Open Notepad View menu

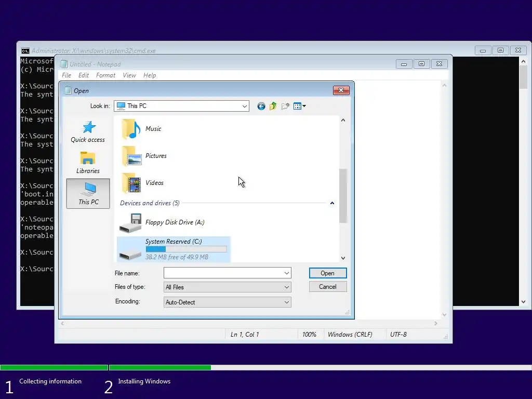129,75
